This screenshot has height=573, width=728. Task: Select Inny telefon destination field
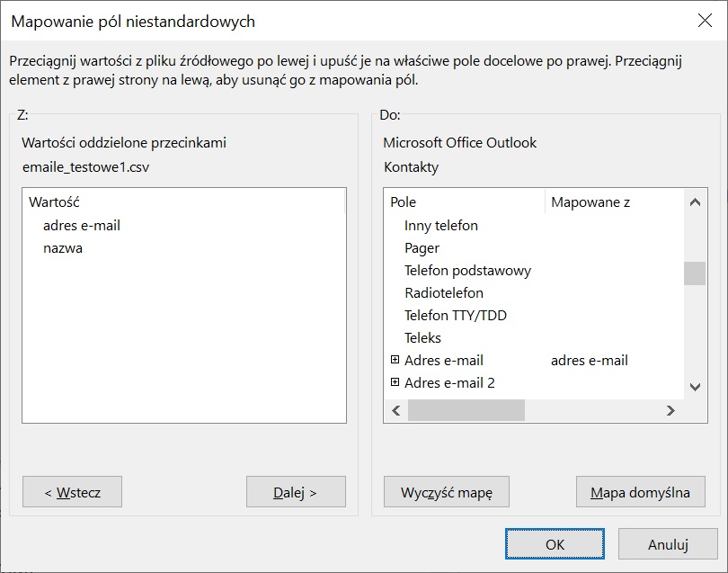(441, 225)
